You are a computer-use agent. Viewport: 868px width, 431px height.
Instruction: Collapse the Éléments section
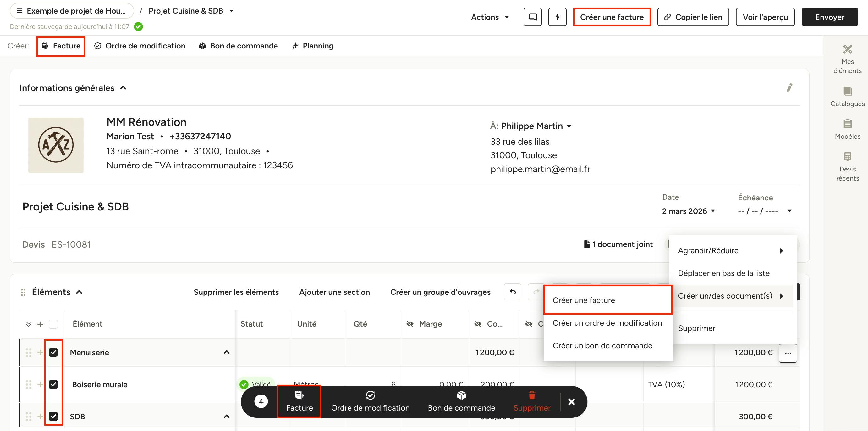click(x=79, y=292)
